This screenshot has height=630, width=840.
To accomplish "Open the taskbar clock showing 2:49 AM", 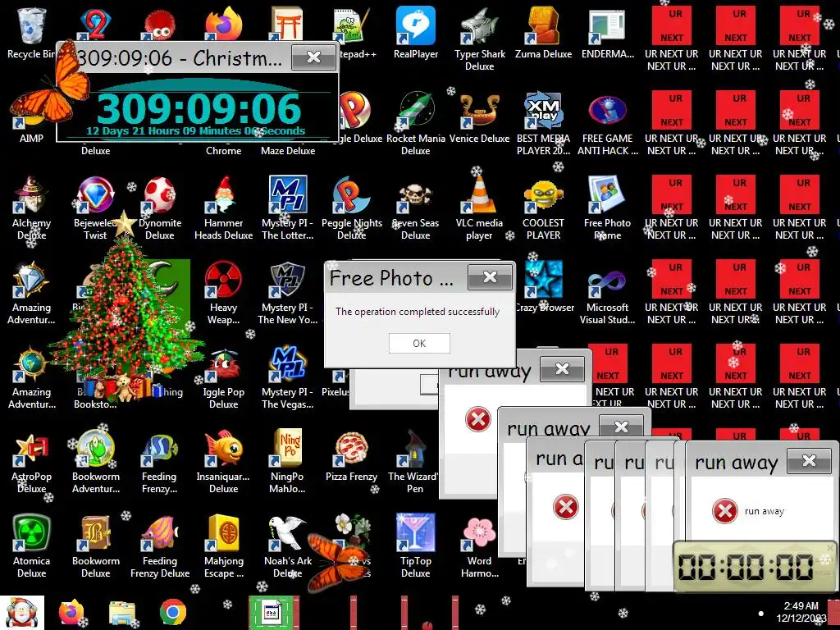I will click(801, 612).
